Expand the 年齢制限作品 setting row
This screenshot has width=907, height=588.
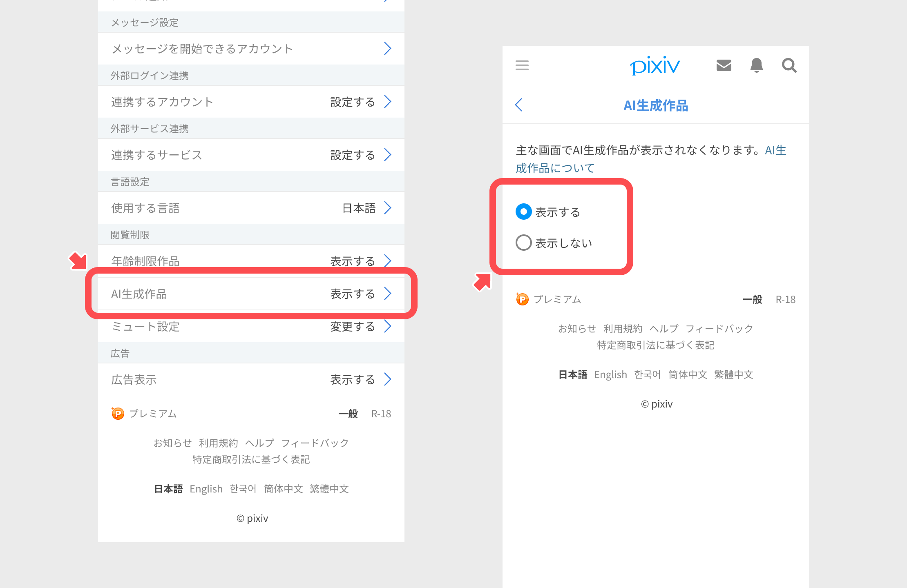[251, 261]
